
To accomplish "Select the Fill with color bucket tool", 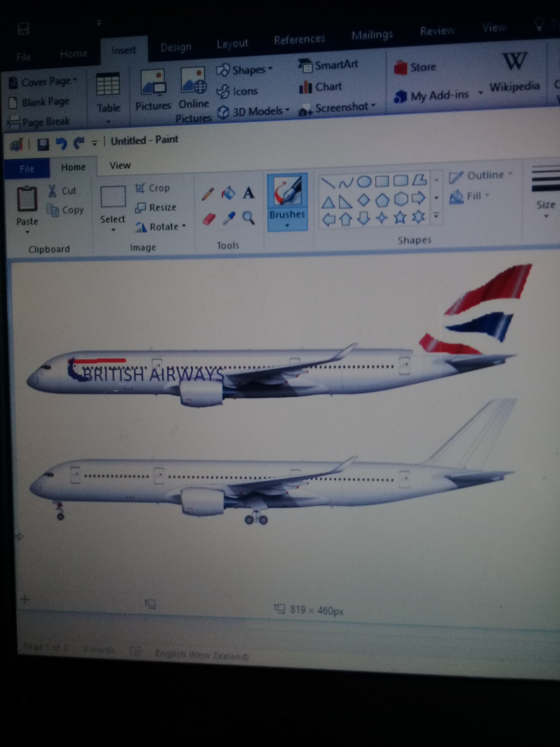I will (x=228, y=194).
